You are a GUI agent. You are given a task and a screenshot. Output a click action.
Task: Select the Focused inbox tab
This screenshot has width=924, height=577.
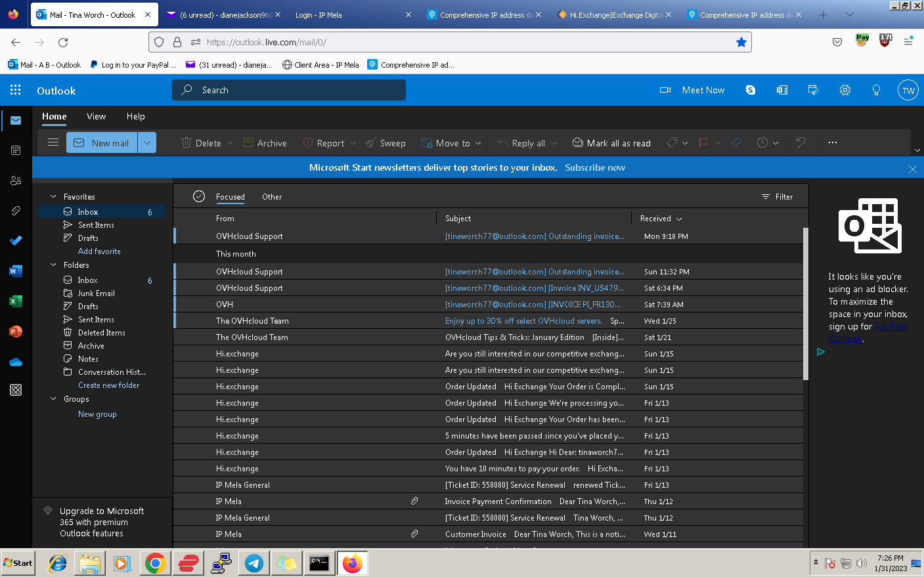coord(231,197)
